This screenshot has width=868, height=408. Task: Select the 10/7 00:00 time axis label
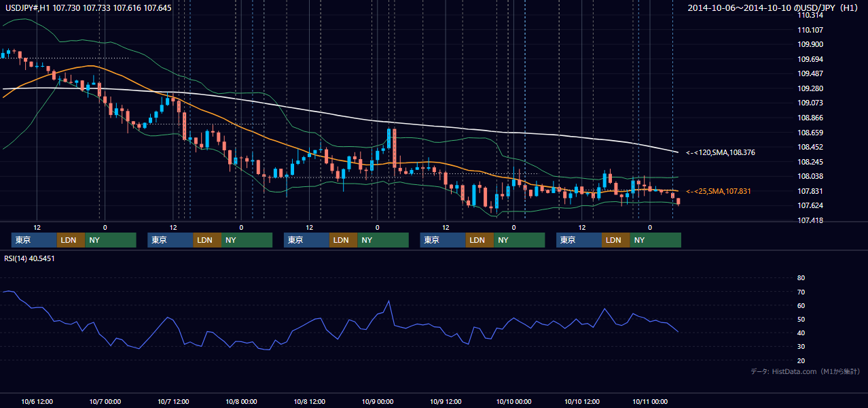(x=105, y=402)
